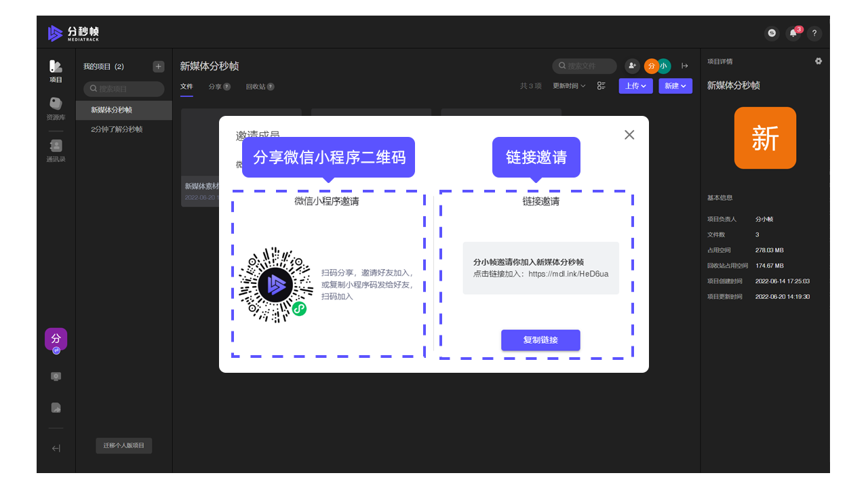Open the notifications bell
The image size is (868, 488).
point(793,33)
